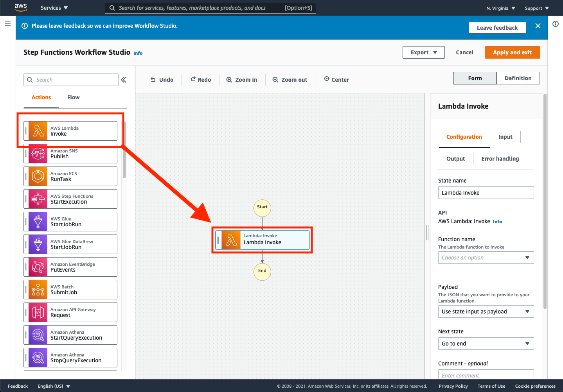Zoom out on the workflow canvas
The image size is (563, 392).
(290, 80)
